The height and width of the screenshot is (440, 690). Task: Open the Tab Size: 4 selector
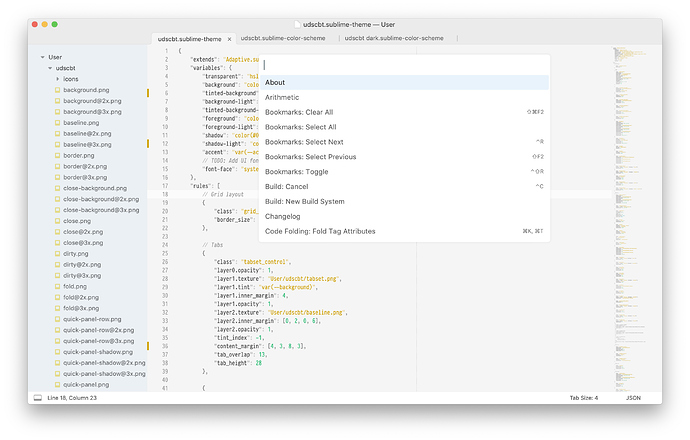point(584,398)
